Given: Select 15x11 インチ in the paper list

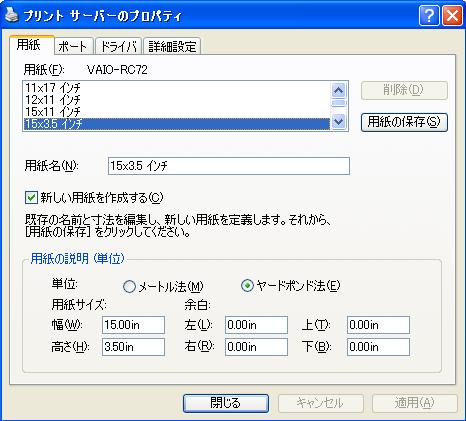Looking at the screenshot, I should pos(177,112).
